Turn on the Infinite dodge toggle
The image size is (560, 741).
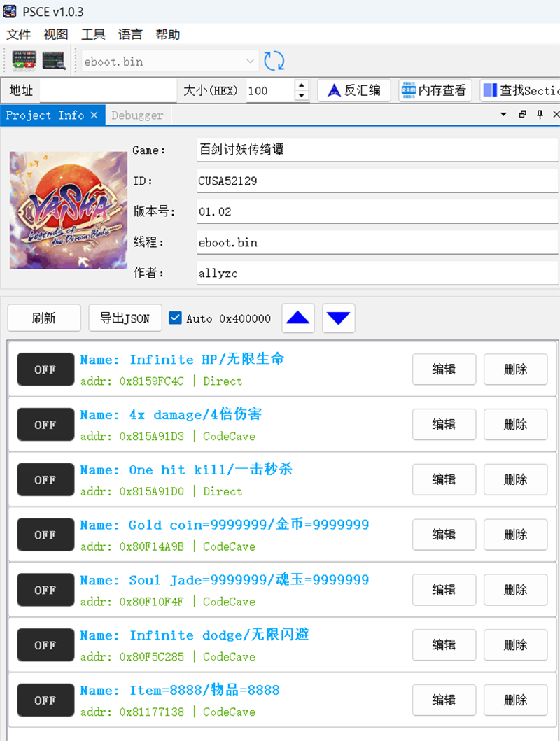pos(45,645)
